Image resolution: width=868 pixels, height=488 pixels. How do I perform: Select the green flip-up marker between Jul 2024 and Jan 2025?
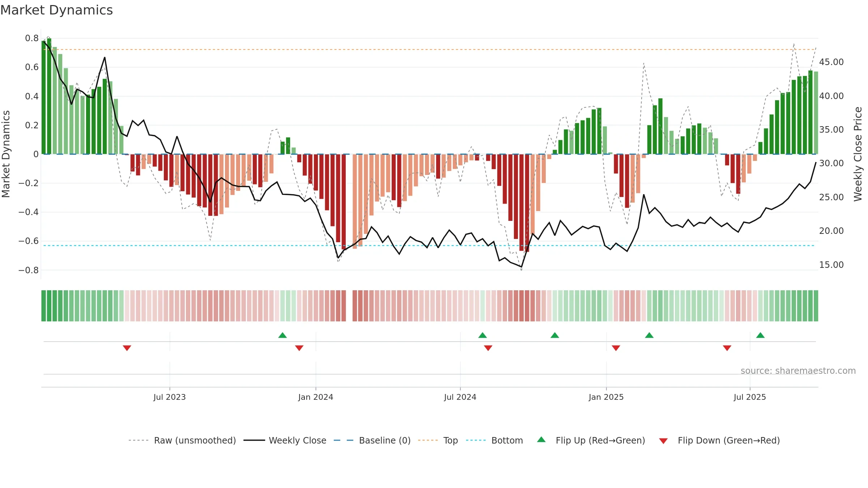pyautogui.click(x=555, y=335)
